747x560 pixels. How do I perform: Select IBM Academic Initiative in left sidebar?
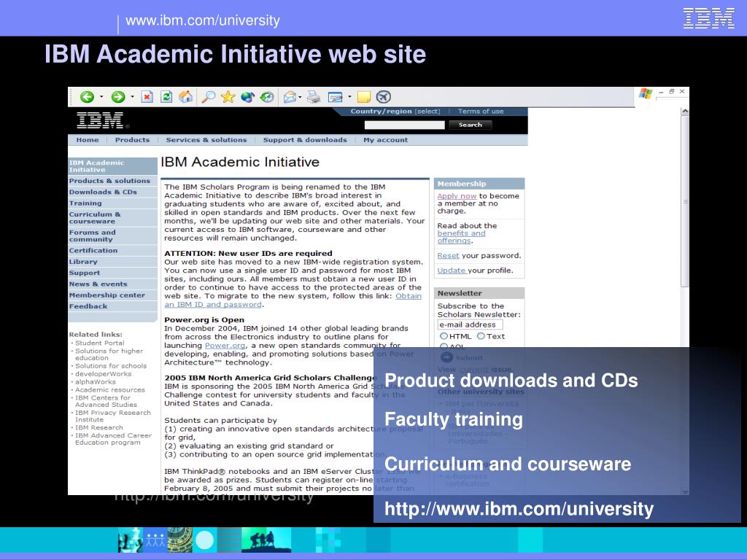pos(112,166)
